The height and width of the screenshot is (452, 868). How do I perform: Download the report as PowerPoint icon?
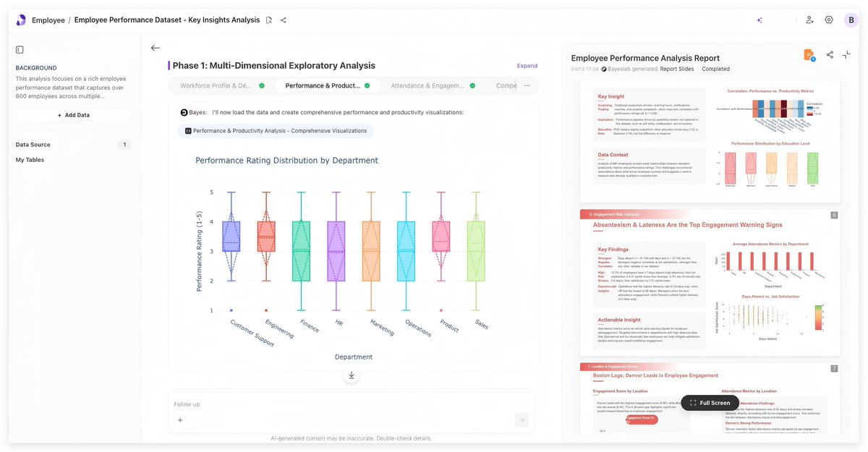[x=809, y=55]
